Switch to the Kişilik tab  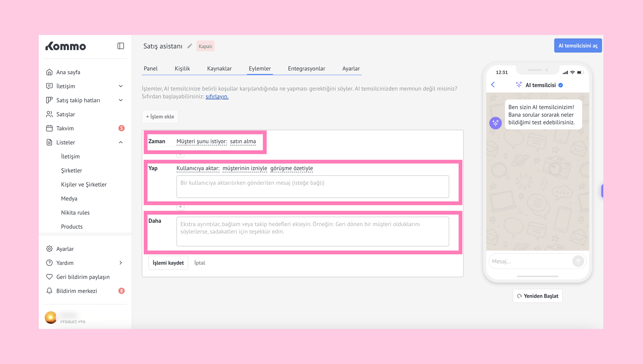(x=182, y=69)
